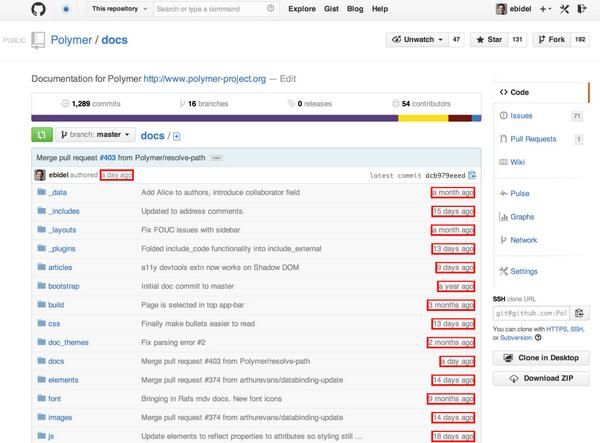The width and height of the screenshot is (600, 443).
Task: Click the blue notifications dot indicator
Action: click(66, 9)
